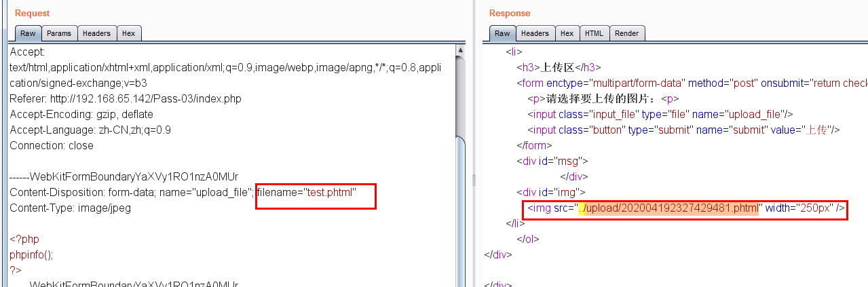The height and width of the screenshot is (287, 868).
Task: Open the Request Headers tab
Action: pos(96,33)
